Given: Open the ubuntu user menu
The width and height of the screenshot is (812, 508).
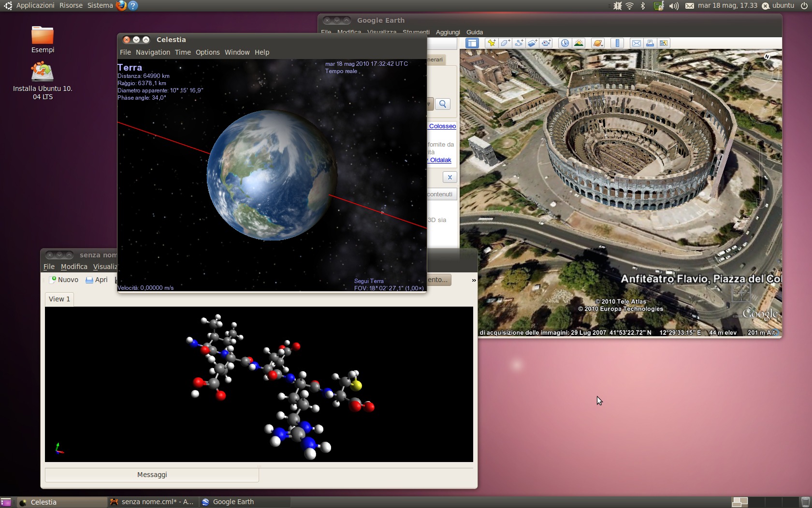Looking at the screenshot, I should [x=778, y=5].
